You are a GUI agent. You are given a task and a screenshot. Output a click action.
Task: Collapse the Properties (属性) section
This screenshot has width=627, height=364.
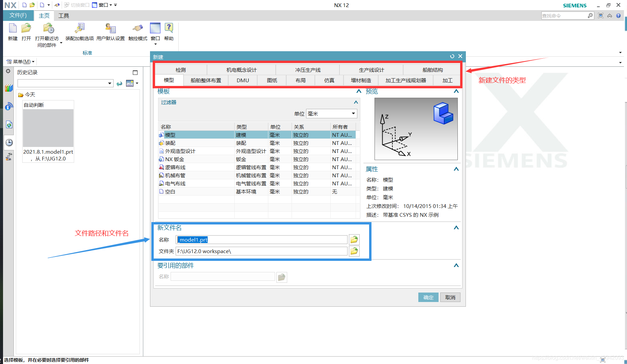pyautogui.click(x=456, y=169)
